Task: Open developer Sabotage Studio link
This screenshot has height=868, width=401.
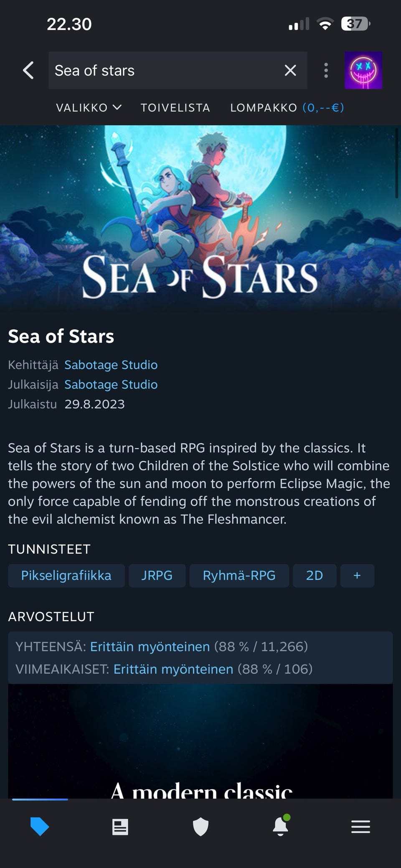Action: pyautogui.click(x=111, y=365)
